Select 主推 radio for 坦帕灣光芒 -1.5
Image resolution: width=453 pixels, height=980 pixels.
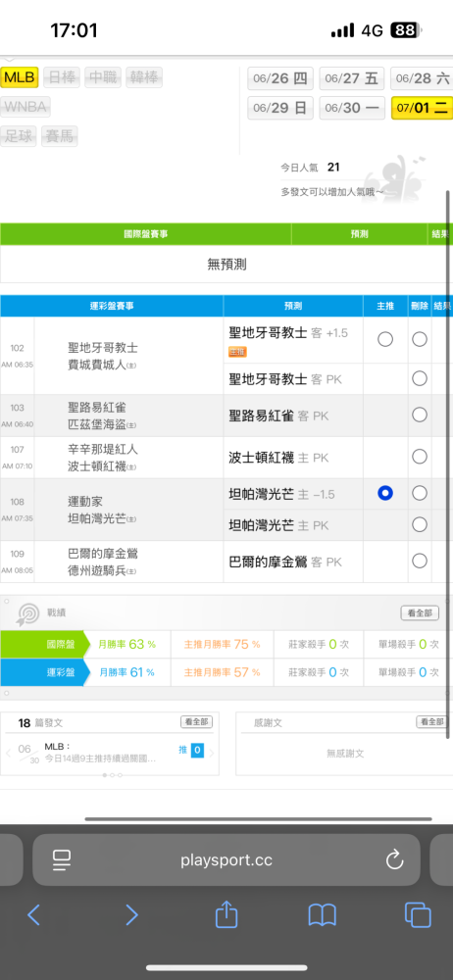pyautogui.click(x=385, y=493)
